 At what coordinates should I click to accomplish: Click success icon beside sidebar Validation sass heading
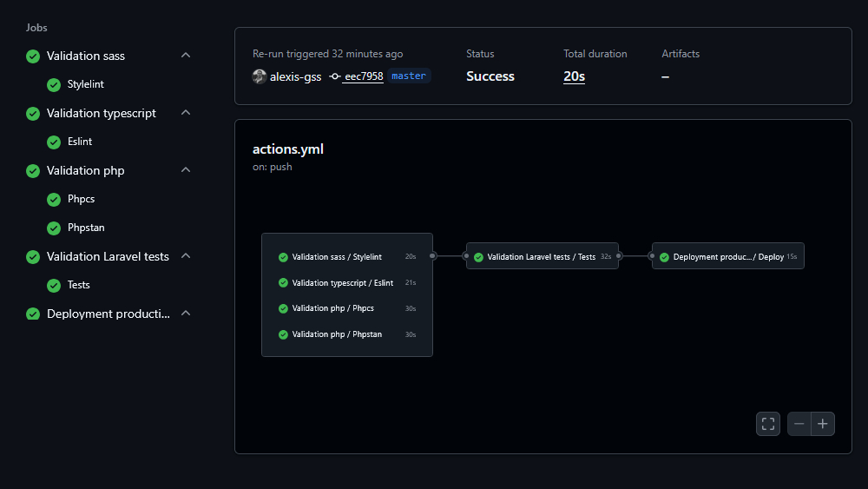point(33,56)
